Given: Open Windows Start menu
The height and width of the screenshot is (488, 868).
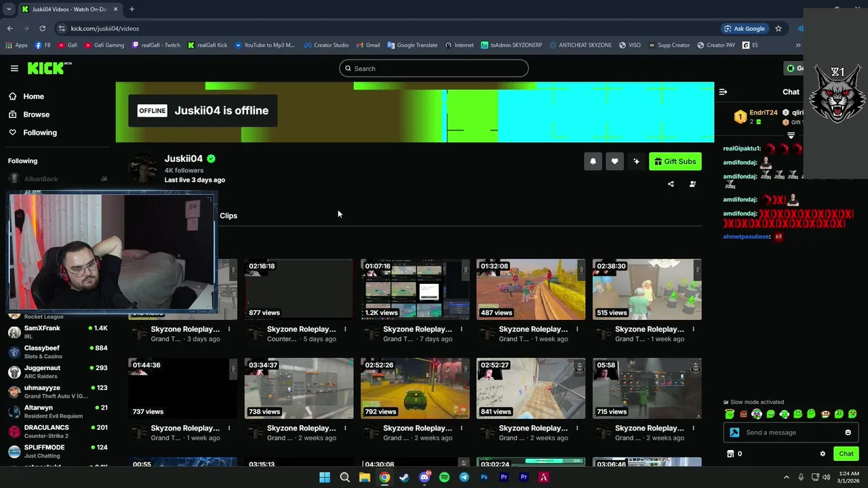Looking at the screenshot, I should (x=325, y=477).
